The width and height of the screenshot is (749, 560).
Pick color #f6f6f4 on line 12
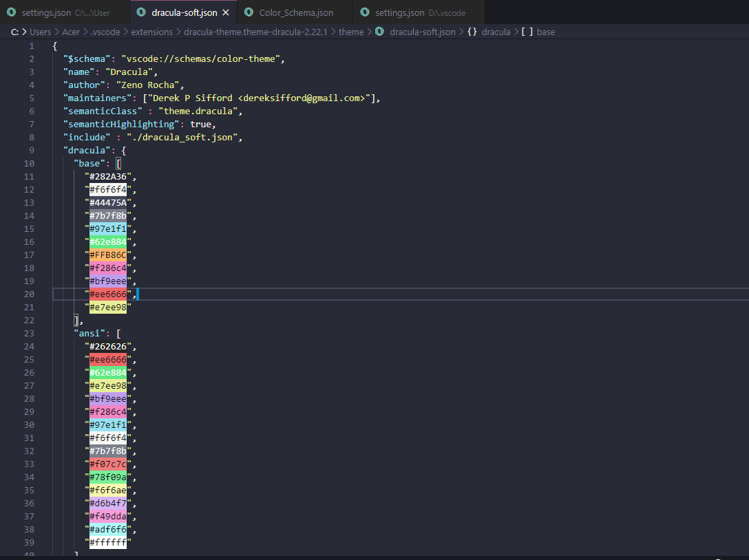[108, 189]
